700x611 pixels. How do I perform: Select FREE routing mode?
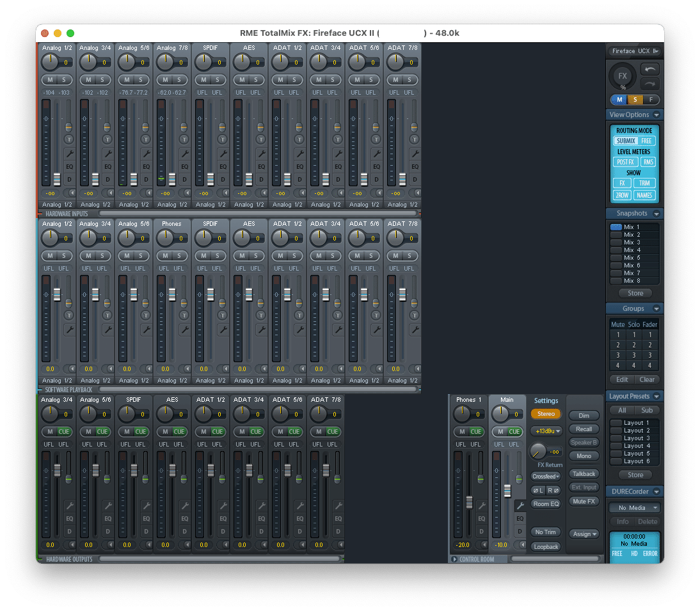click(646, 141)
